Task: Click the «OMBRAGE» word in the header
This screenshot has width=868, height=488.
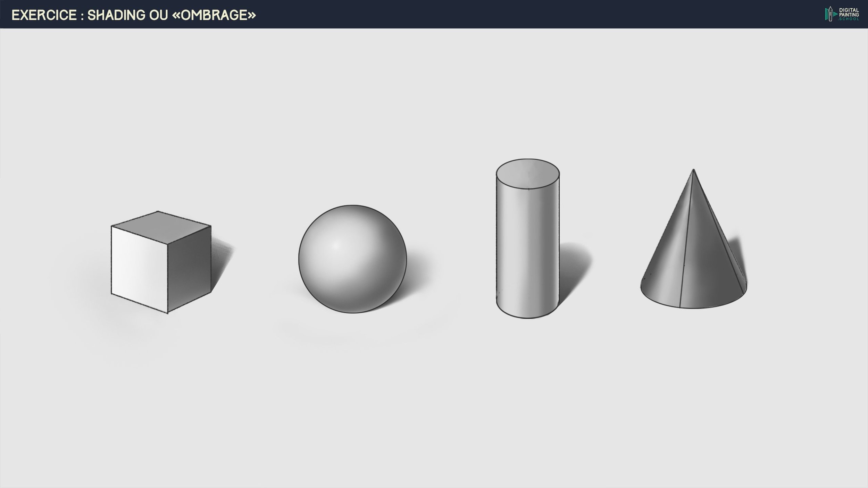Action: (x=214, y=15)
